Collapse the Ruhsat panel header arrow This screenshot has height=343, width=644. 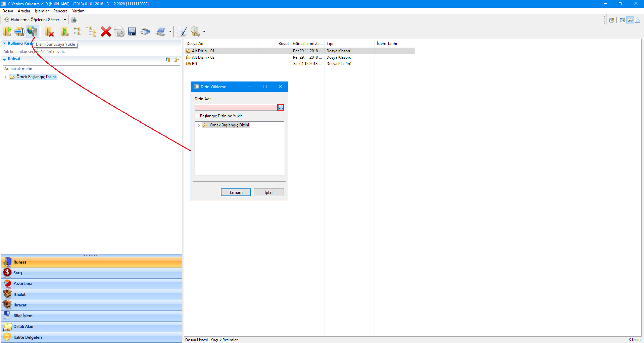(x=4, y=59)
